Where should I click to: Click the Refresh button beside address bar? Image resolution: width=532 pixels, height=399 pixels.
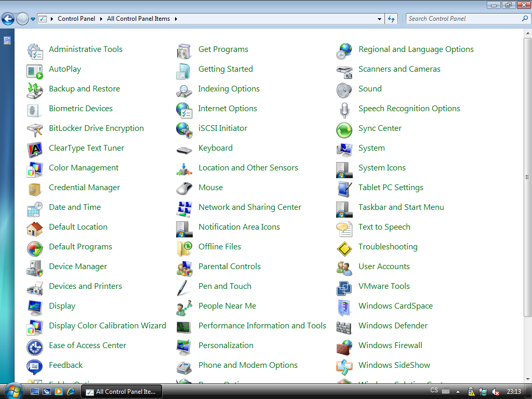pos(391,19)
